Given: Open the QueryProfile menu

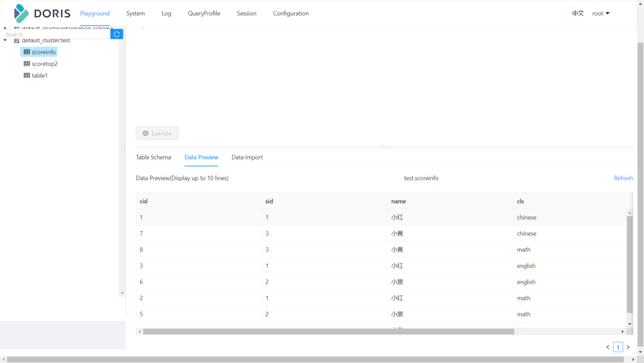Looking at the screenshot, I should click(204, 13).
